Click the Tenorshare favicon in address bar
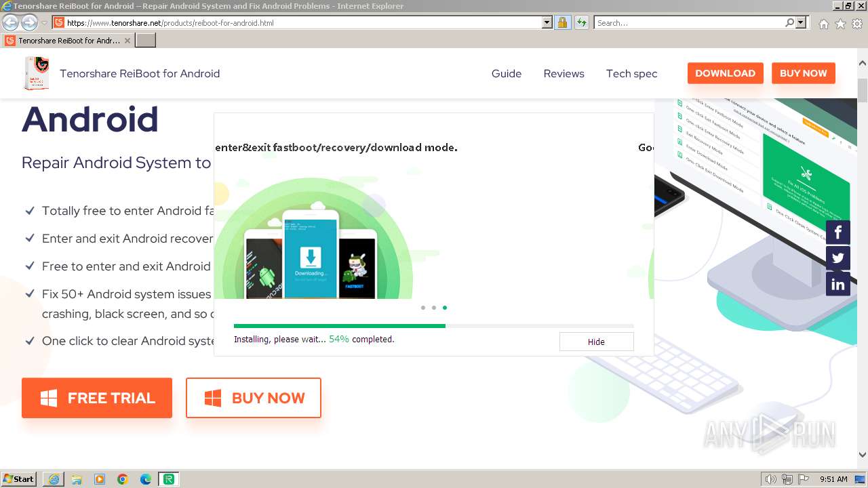The height and width of the screenshot is (488, 868). point(59,22)
